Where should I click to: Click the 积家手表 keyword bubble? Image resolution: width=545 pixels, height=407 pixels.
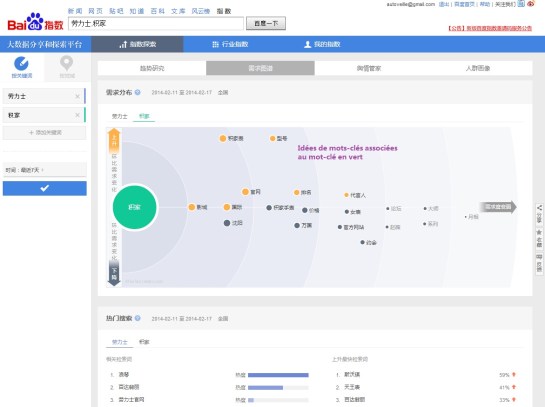point(269,207)
